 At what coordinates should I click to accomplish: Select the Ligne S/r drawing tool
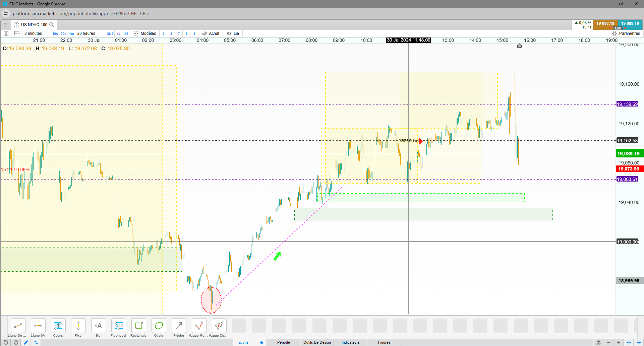(38, 326)
